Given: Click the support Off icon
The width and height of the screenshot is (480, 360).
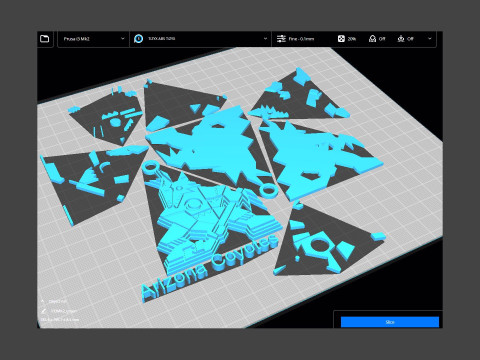Looking at the screenshot, I should pos(372,39).
